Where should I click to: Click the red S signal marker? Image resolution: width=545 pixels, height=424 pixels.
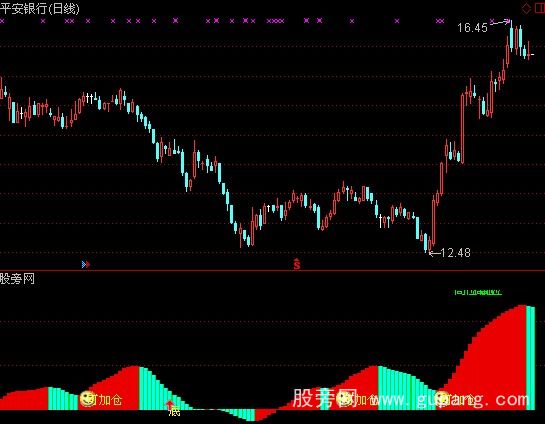tap(296, 264)
